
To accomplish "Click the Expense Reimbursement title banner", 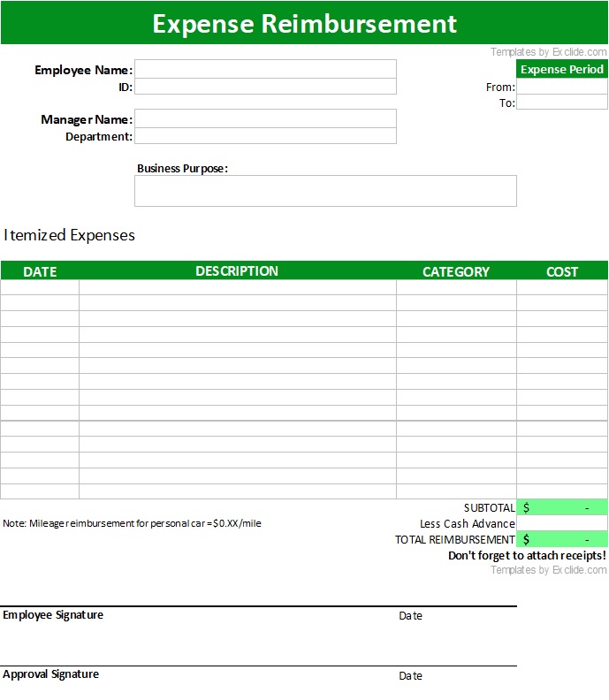I will [304, 22].
